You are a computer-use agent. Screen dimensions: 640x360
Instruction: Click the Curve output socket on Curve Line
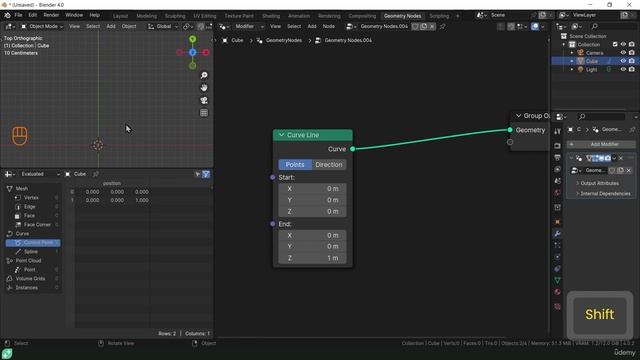tap(353, 149)
